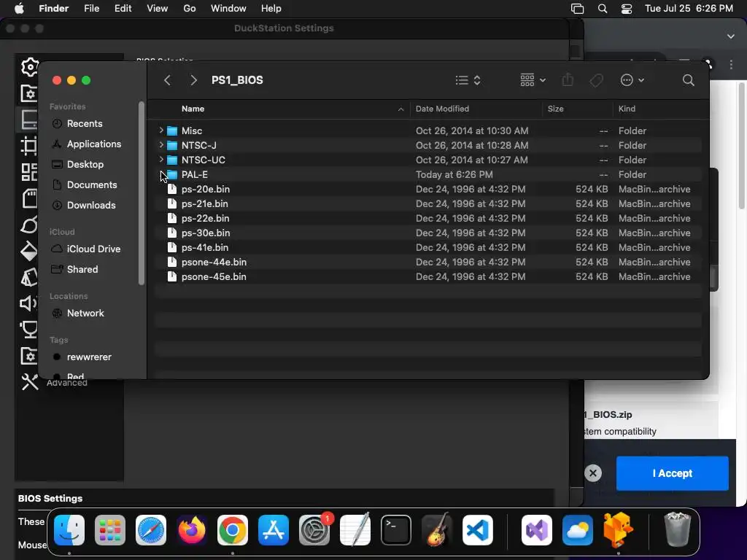Open App Store from the Dock
Screen dimensions: 747x560
click(274, 530)
